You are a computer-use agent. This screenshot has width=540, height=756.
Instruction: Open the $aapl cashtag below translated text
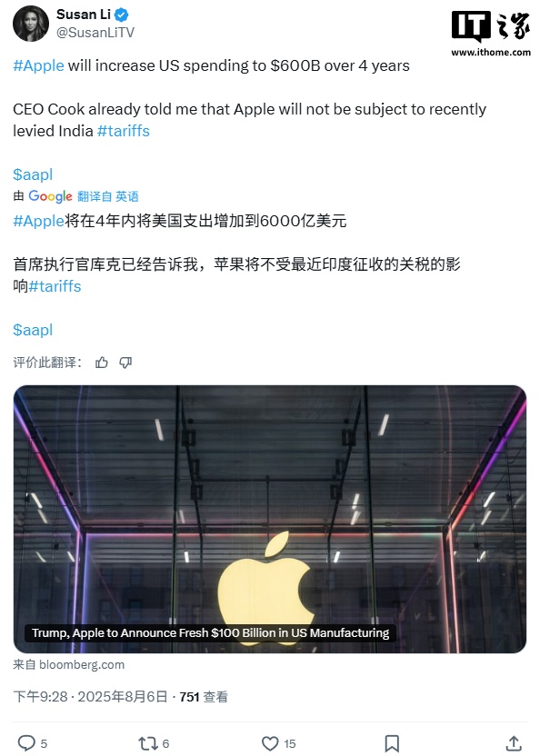(x=33, y=330)
